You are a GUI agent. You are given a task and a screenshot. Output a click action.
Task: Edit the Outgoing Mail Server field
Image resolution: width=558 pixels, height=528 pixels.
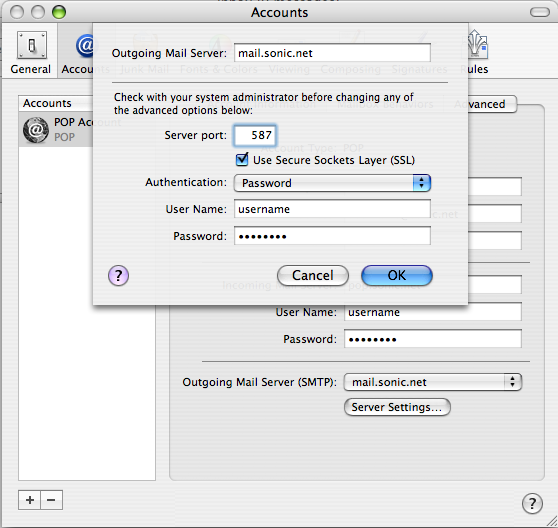pos(332,53)
